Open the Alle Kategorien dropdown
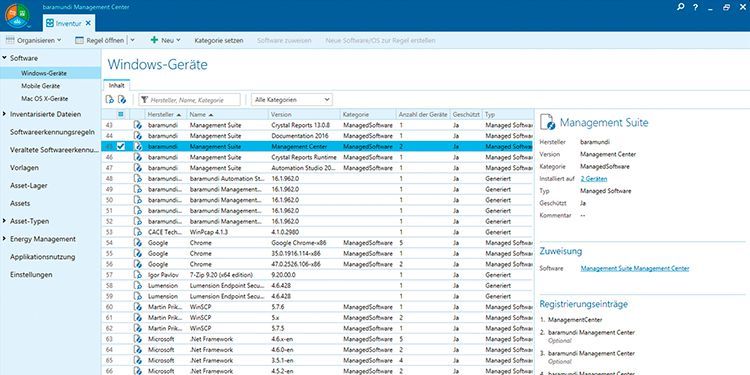The image size is (750, 375). 292,100
